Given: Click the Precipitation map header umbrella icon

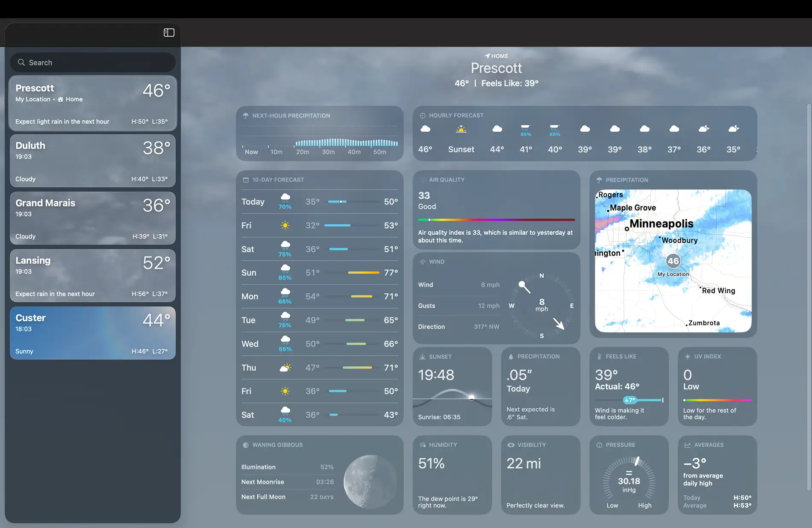Looking at the screenshot, I should coord(599,180).
